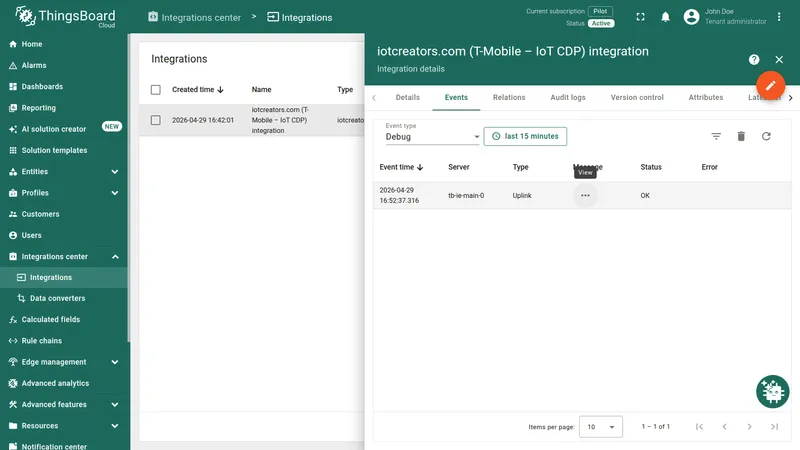Open the top-right kebab menu
Image resolution: width=800 pixels, height=450 pixels.
779,17
